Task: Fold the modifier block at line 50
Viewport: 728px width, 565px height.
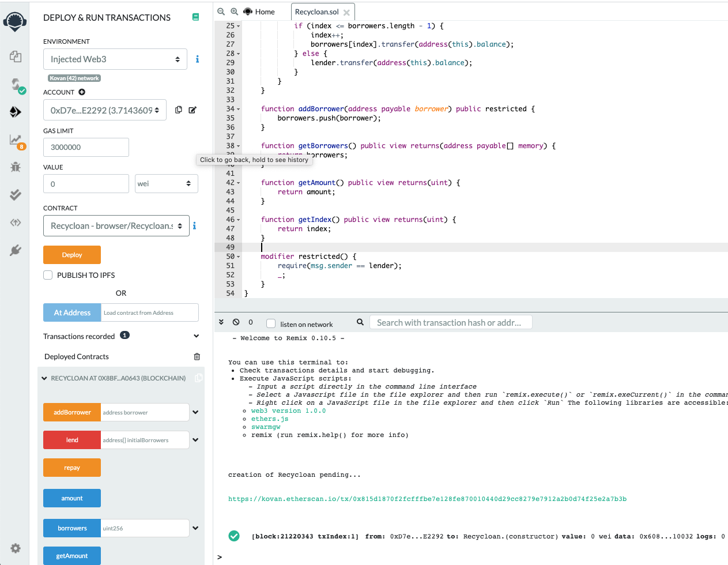Action: [239, 257]
